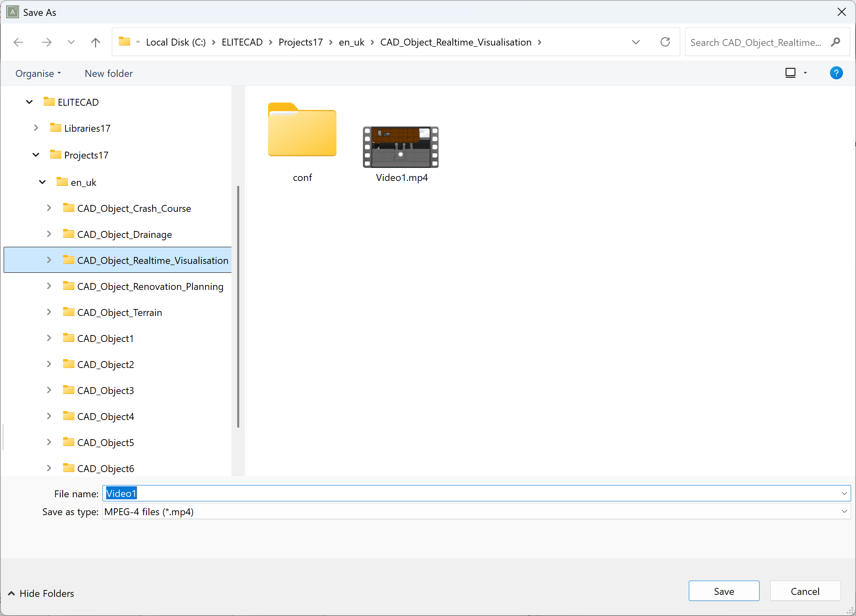Open the conf folder icon
856x616 pixels.
tap(302, 130)
